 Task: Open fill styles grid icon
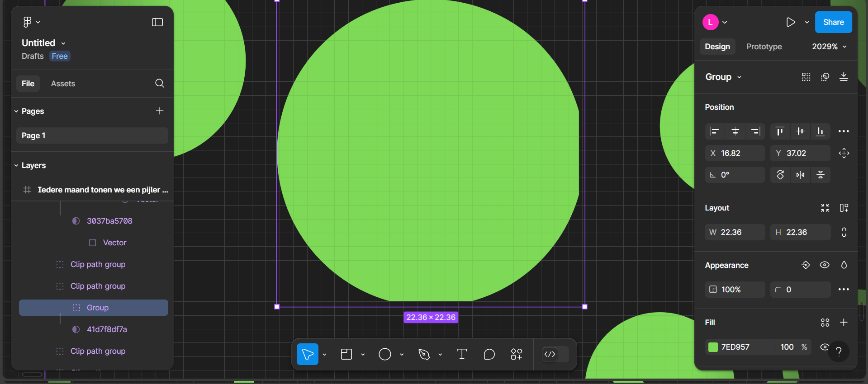(x=825, y=323)
